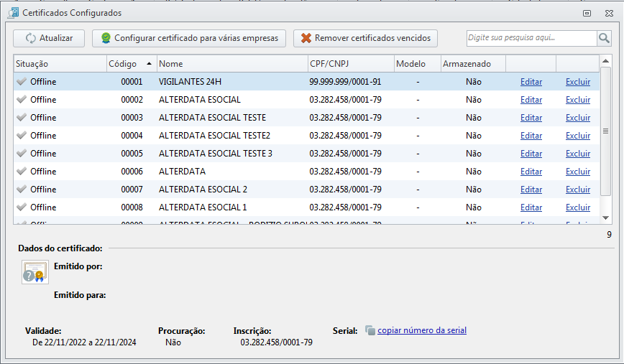
Task: Click the offline status icon for row 00005
Action: point(22,153)
